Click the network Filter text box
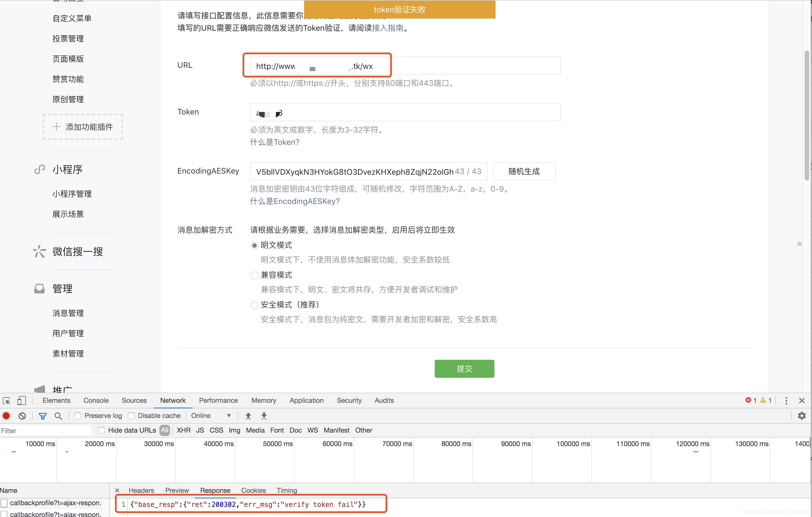The width and height of the screenshot is (812, 517). (x=46, y=430)
